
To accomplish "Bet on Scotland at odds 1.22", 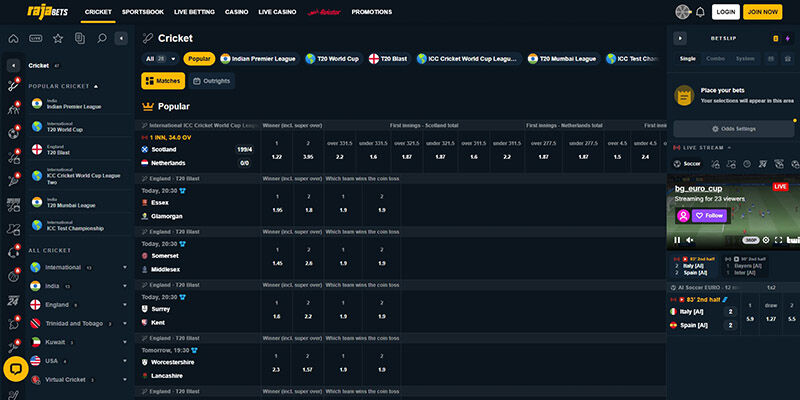I will point(277,151).
